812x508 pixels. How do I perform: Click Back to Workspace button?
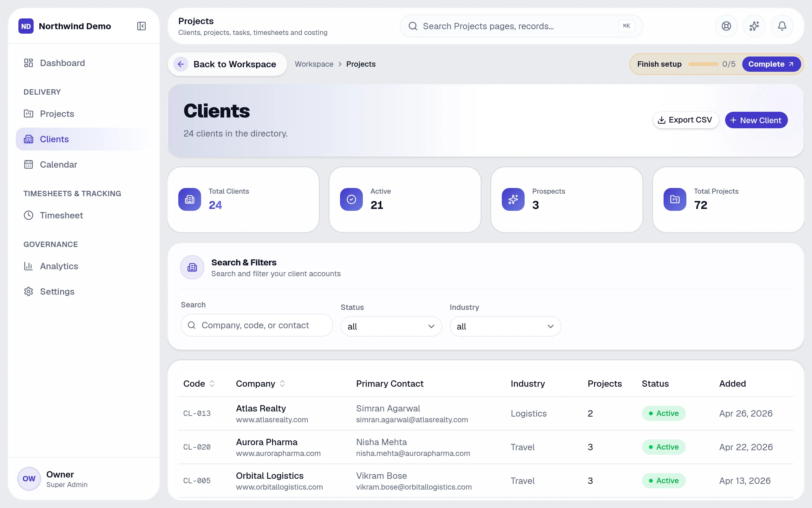pyautogui.click(x=227, y=64)
